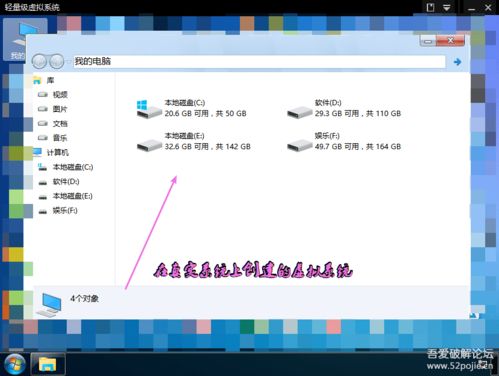Open the 软件(D:) drive icon
The height and width of the screenshot is (376, 499).
point(299,112)
